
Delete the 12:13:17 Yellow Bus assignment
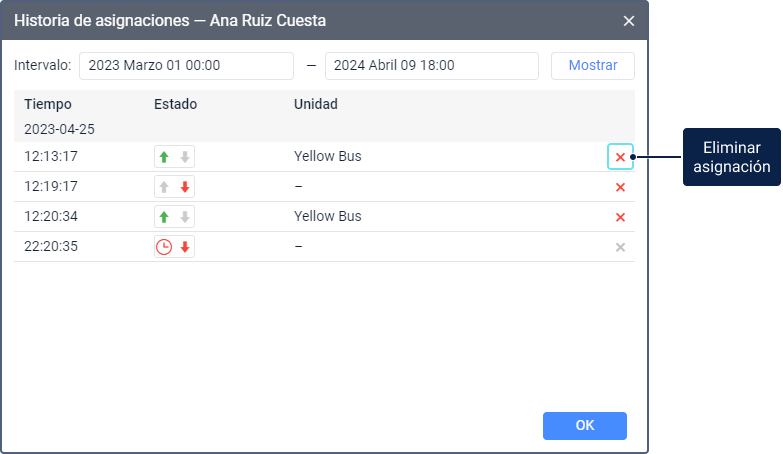click(x=620, y=157)
